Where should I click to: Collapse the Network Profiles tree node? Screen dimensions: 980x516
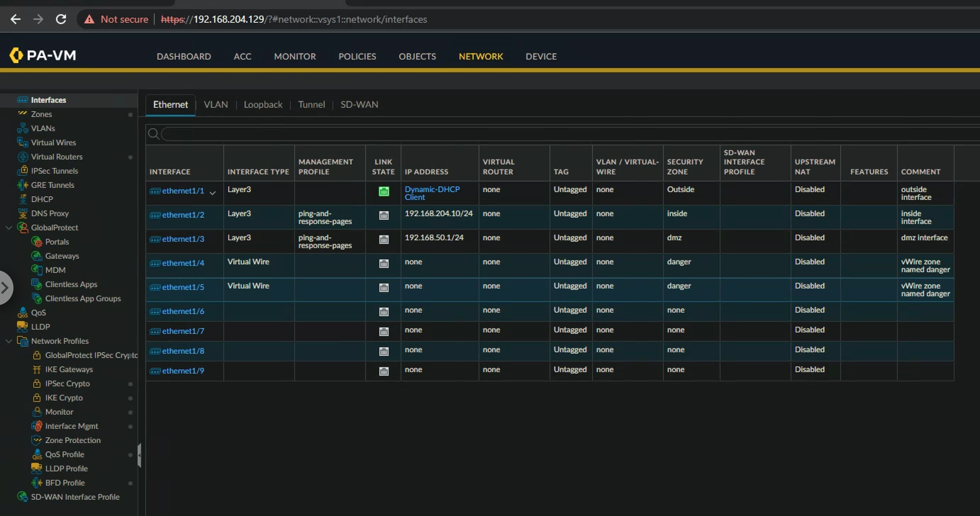9,341
